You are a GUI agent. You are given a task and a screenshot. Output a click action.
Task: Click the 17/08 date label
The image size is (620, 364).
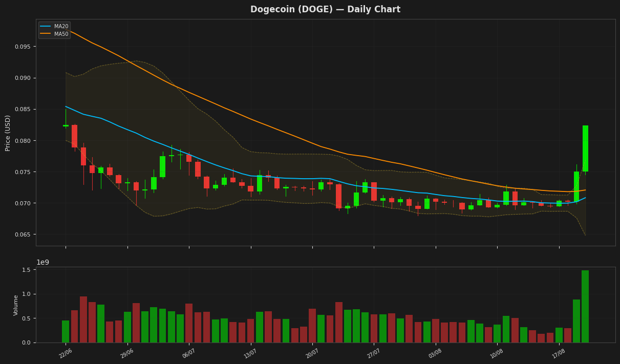pyautogui.click(x=559, y=354)
